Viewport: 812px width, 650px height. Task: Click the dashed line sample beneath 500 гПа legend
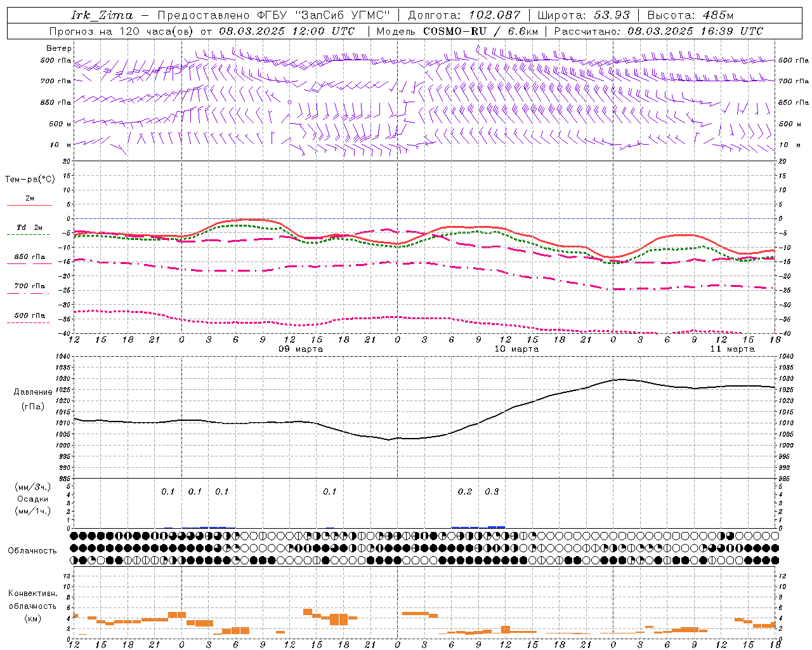point(29,322)
